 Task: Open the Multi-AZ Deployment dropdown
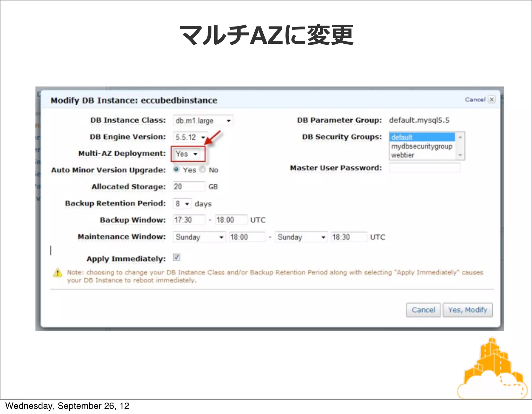coord(187,154)
